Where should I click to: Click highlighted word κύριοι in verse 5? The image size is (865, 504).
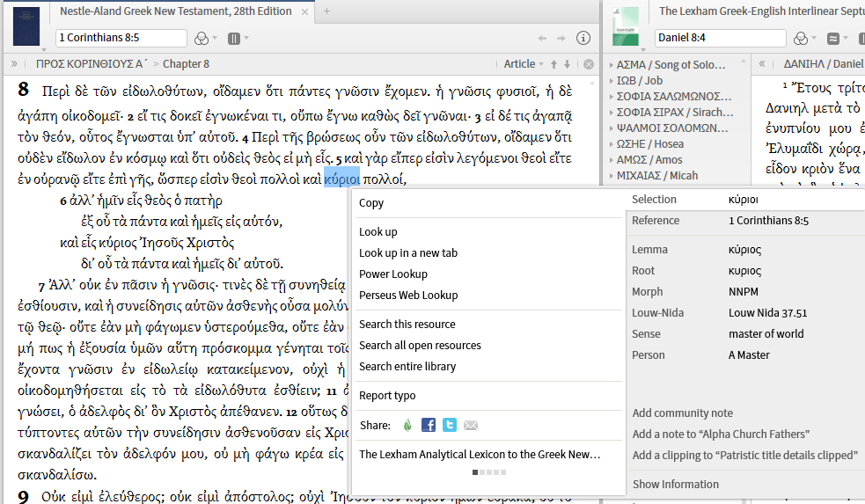click(341, 179)
